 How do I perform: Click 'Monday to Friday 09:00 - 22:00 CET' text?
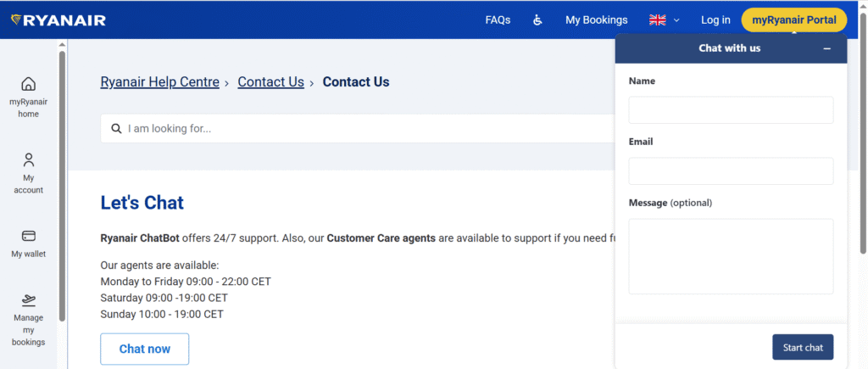186,282
